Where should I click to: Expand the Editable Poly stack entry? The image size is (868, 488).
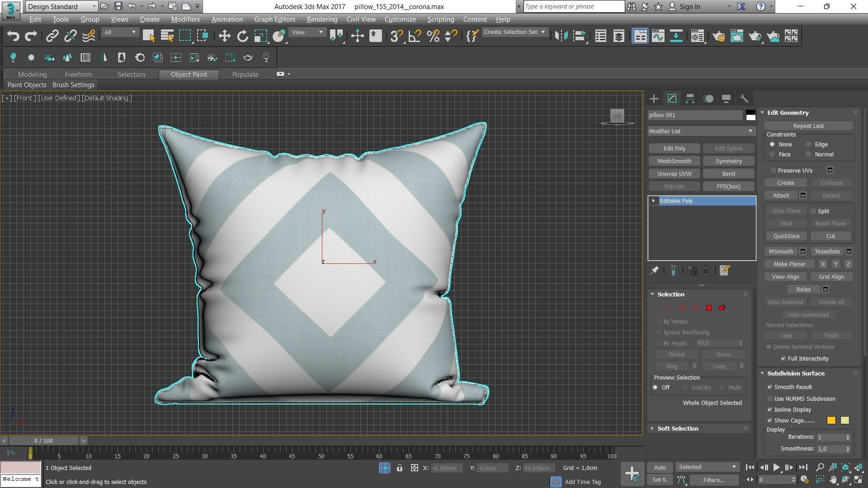653,201
